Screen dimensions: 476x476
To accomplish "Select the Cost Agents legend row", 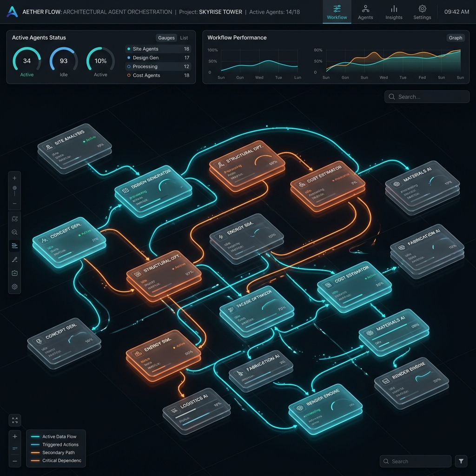I will [158, 75].
